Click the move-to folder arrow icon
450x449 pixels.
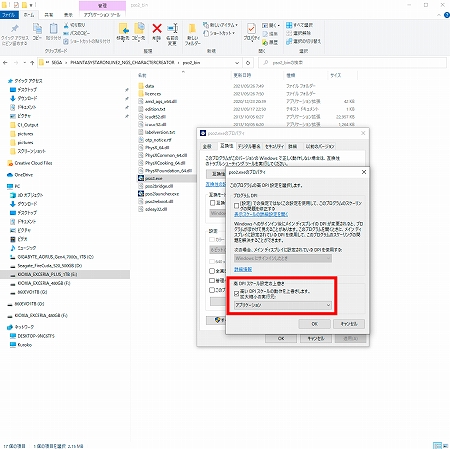[x=123, y=29]
